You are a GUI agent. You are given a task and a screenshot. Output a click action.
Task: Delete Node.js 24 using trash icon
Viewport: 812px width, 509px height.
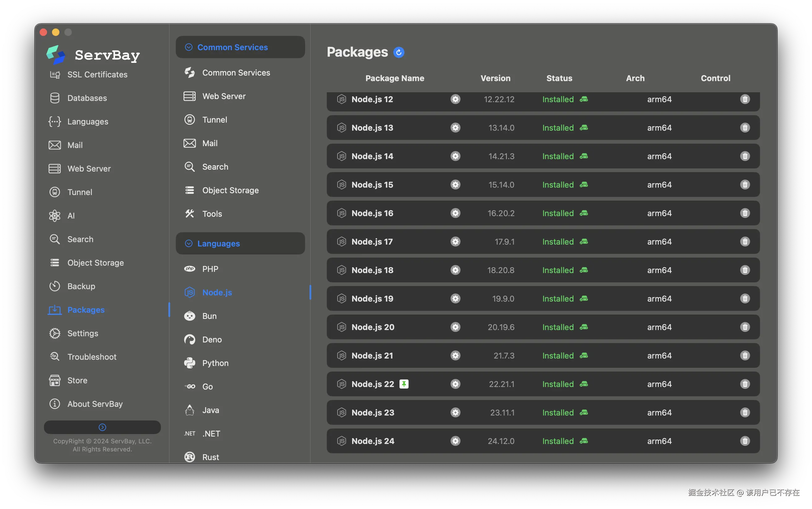[745, 441]
